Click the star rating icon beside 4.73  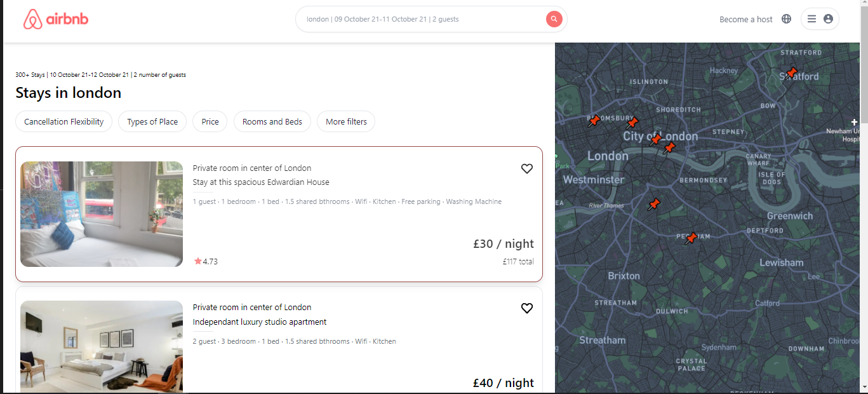pyautogui.click(x=197, y=261)
